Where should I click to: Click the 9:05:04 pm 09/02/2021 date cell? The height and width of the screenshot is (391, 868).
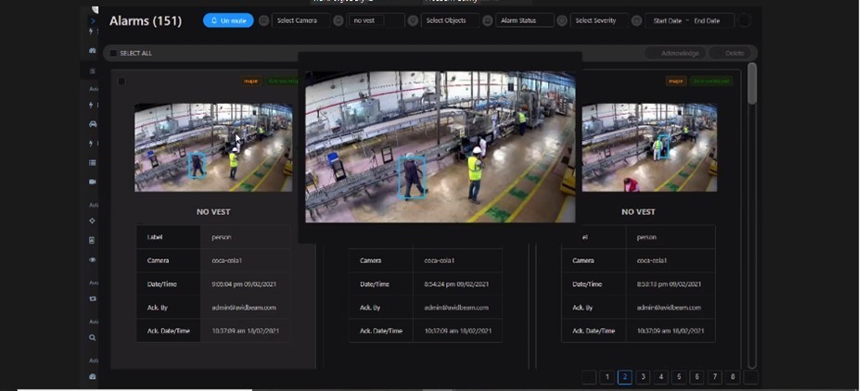[x=244, y=284]
